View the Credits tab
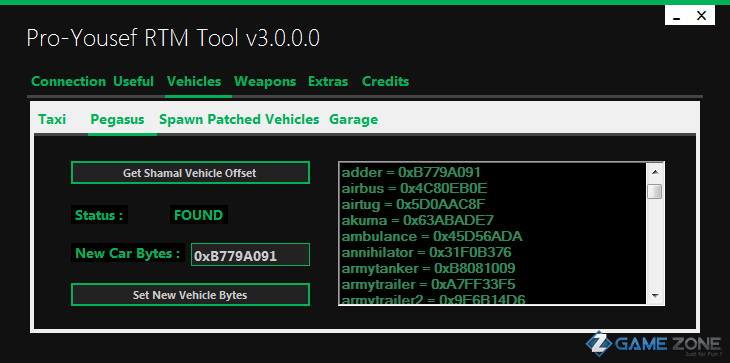Viewport: 730px width, 363px height. (385, 81)
